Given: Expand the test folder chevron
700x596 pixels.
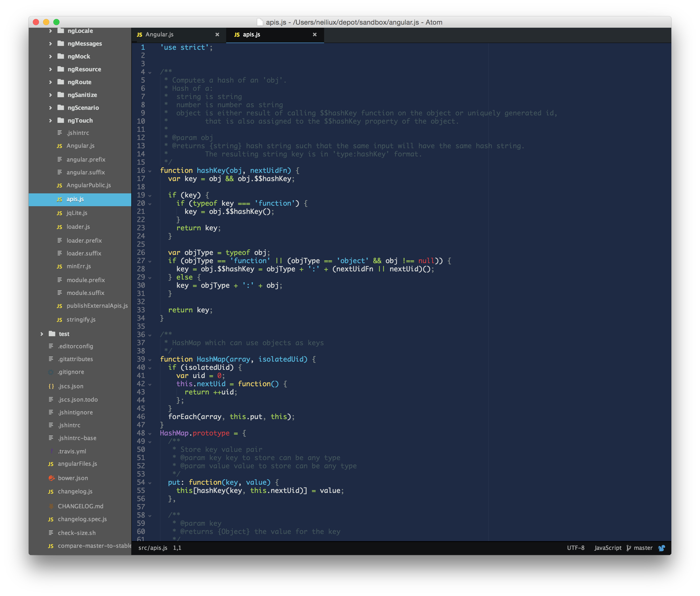Looking at the screenshot, I should [x=42, y=334].
